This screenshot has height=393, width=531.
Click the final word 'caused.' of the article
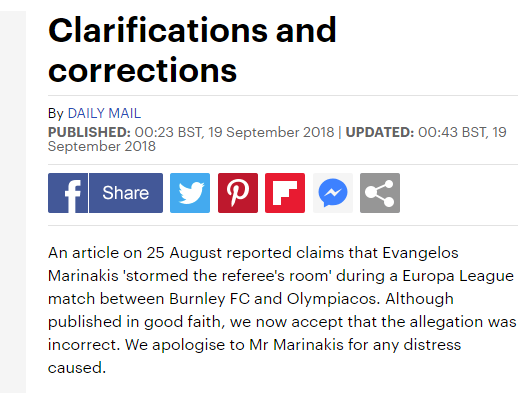tap(77, 368)
